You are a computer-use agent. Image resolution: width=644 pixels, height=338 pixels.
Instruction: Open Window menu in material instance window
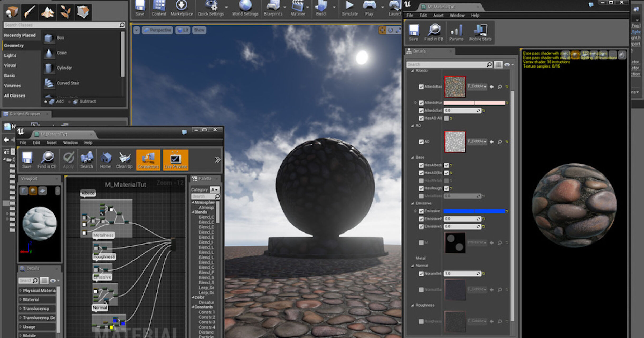point(457,15)
